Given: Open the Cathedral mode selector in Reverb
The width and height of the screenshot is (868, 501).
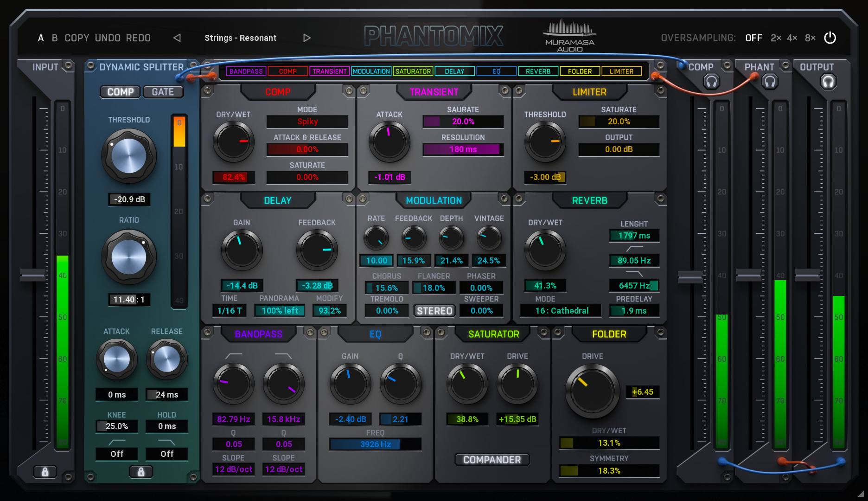Looking at the screenshot, I should click(x=560, y=310).
